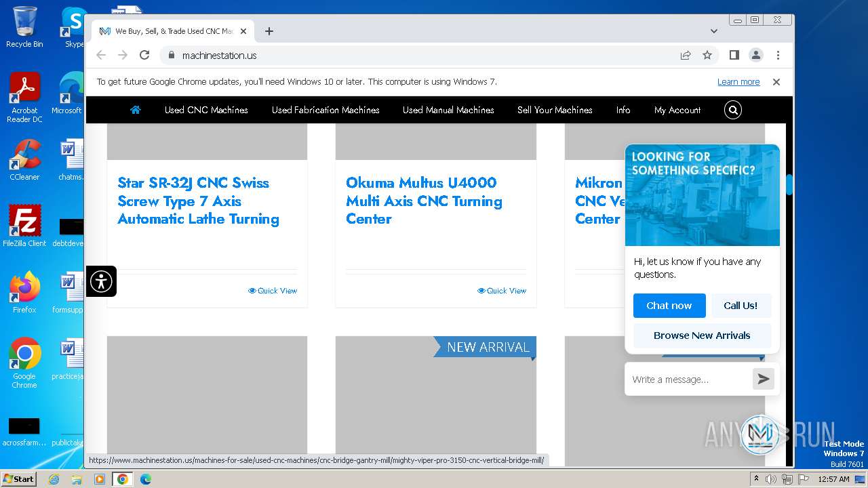Open the accessibility widget icon
This screenshot has height=488, width=868.
[x=101, y=281]
